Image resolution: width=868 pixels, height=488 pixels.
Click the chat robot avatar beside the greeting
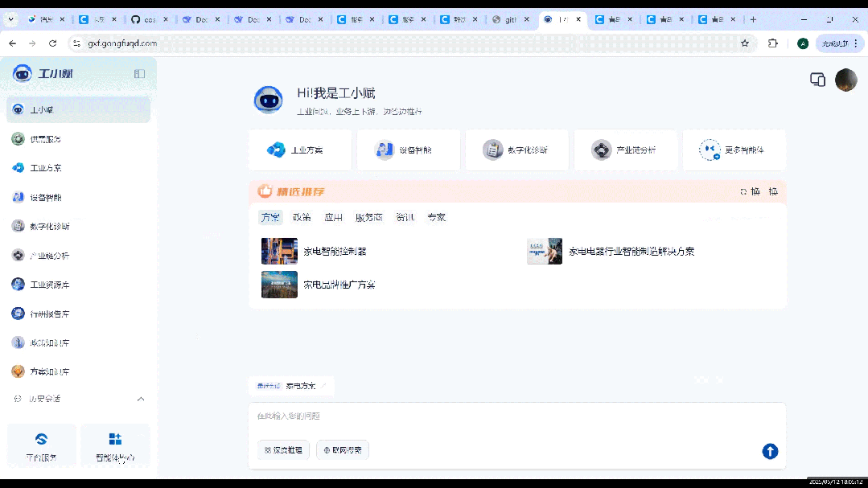(269, 100)
